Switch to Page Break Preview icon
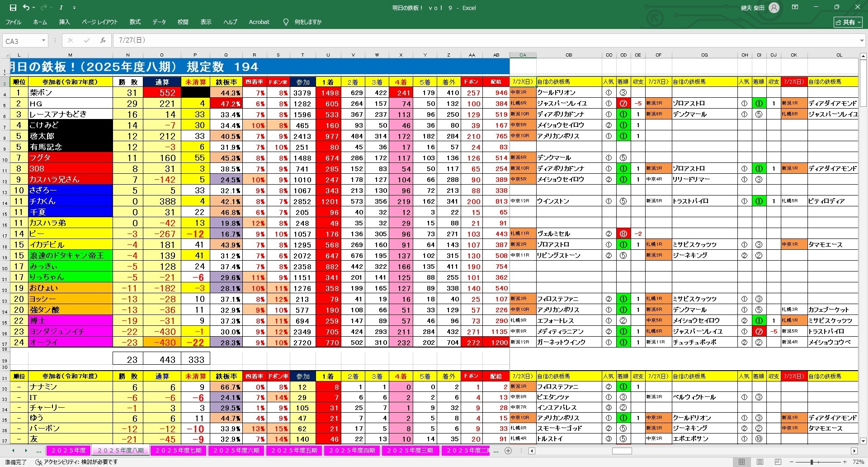Viewport: 868px width, 467px height. coord(778,462)
